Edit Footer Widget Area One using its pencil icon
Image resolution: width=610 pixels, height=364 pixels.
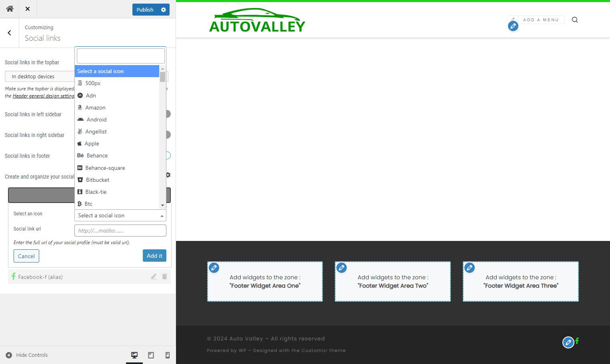tap(214, 268)
